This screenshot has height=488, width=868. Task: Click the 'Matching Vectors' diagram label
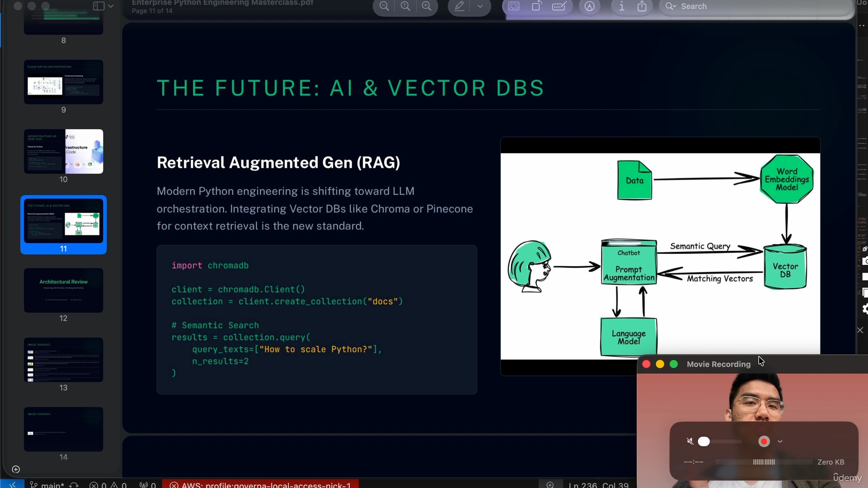tap(720, 279)
